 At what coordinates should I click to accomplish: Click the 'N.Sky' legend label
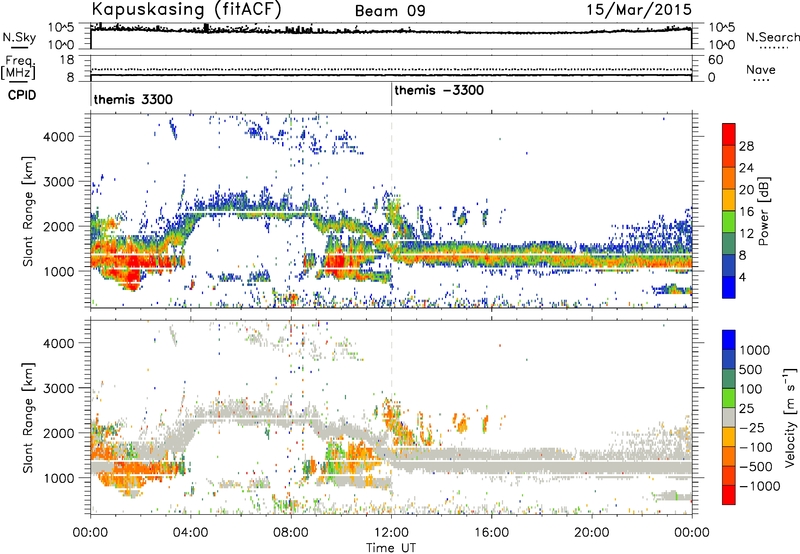click(19, 37)
